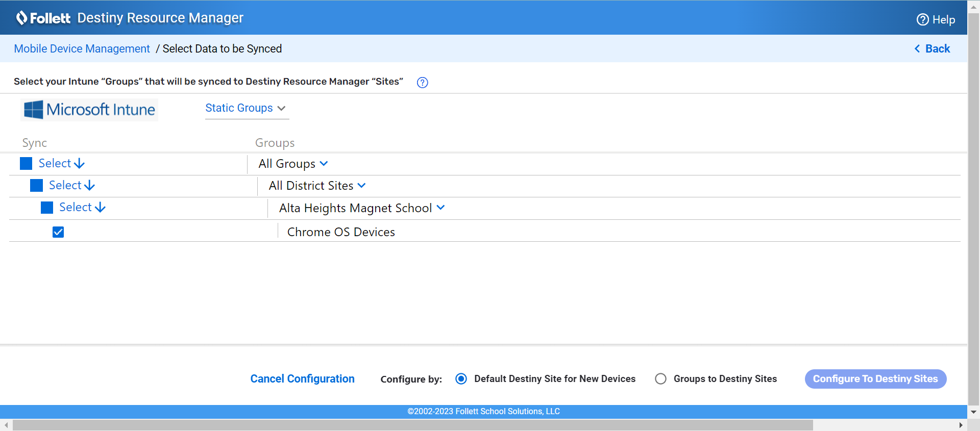Select Default Destiny Site for New Devices radio
980x431 pixels.
click(x=461, y=378)
